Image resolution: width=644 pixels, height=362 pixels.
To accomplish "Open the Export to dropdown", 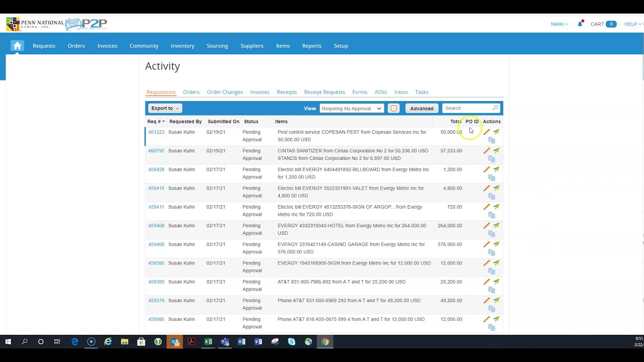I will click(x=165, y=109).
